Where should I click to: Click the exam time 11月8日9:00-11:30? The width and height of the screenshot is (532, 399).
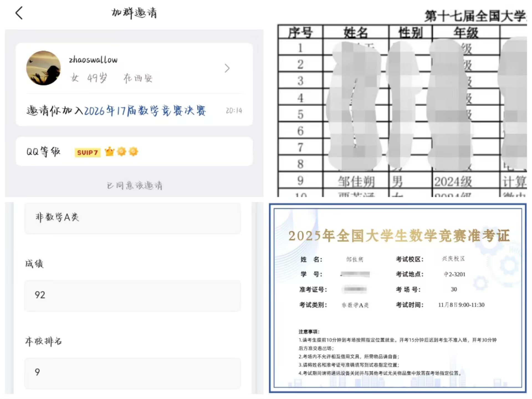tap(461, 305)
